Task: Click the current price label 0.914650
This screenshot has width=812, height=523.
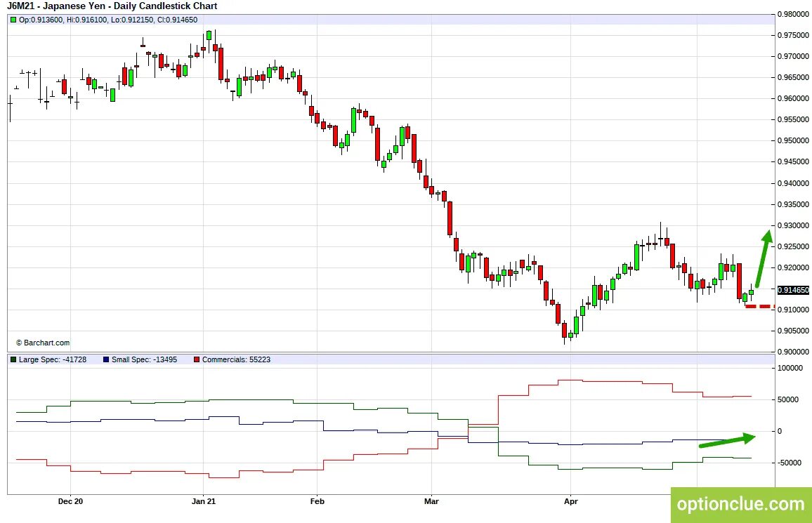Action: pos(793,290)
